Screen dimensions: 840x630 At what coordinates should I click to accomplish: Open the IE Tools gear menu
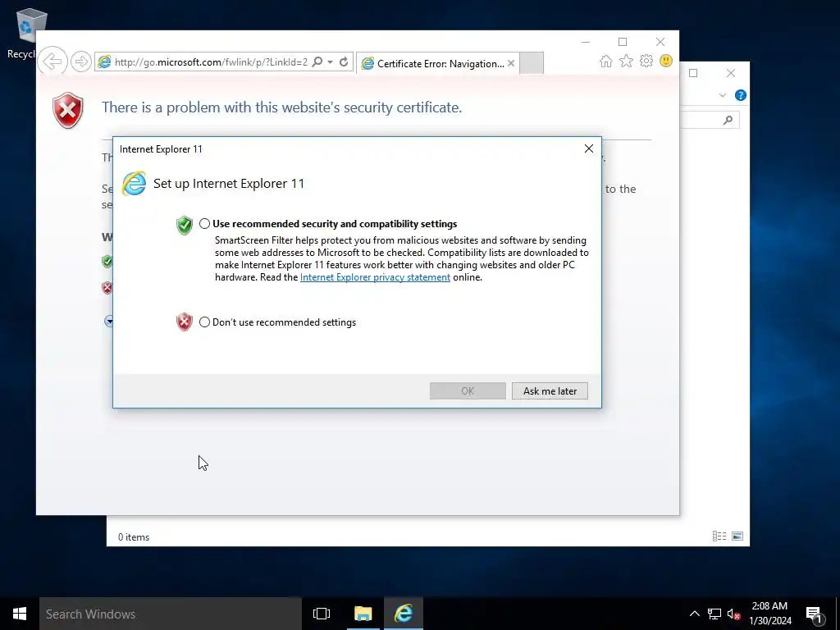[x=646, y=61]
